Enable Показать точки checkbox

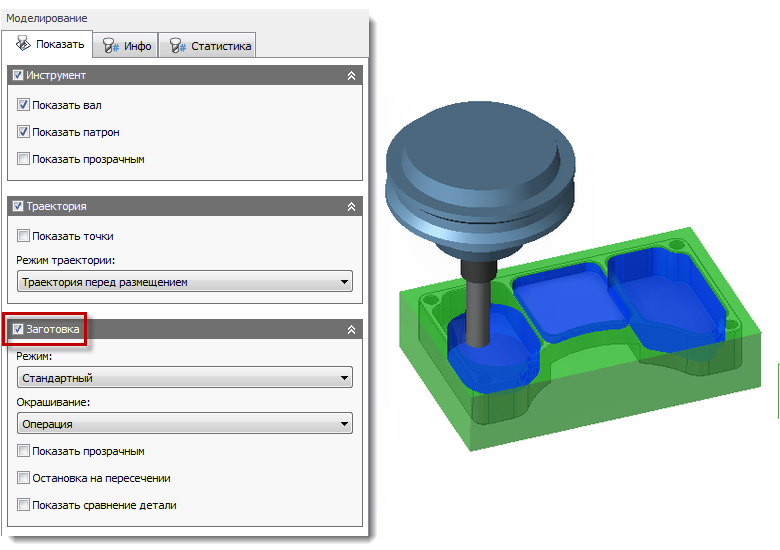pyautogui.click(x=23, y=236)
